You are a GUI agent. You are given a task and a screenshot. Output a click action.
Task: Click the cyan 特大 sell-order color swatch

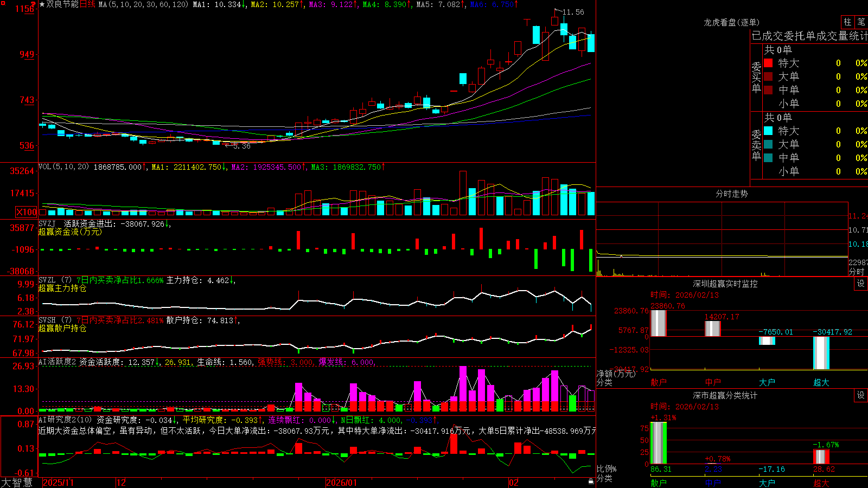pos(768,131)
